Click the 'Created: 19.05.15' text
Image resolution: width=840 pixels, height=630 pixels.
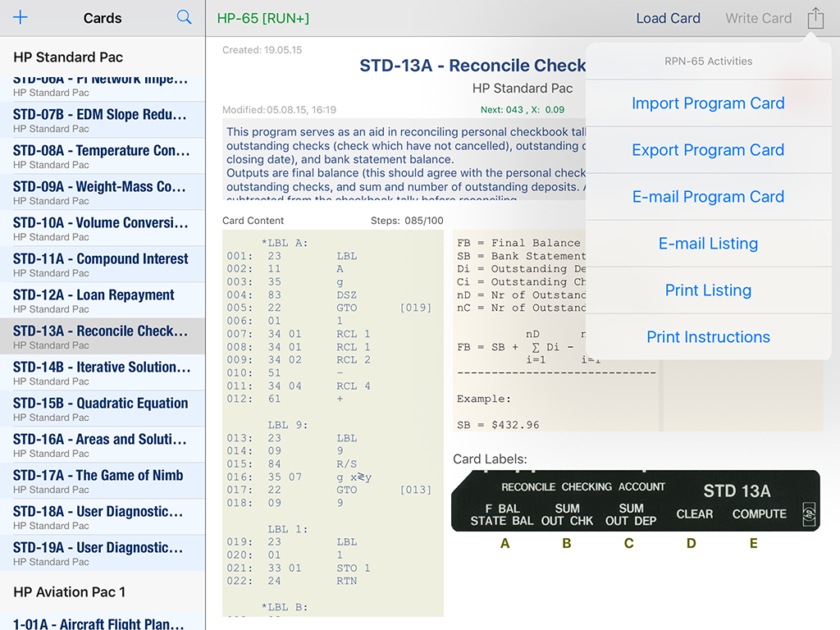(x=262, y=50)
